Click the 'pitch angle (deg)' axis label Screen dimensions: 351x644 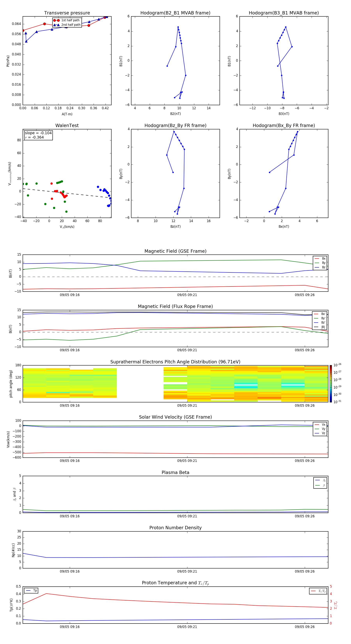11,384
